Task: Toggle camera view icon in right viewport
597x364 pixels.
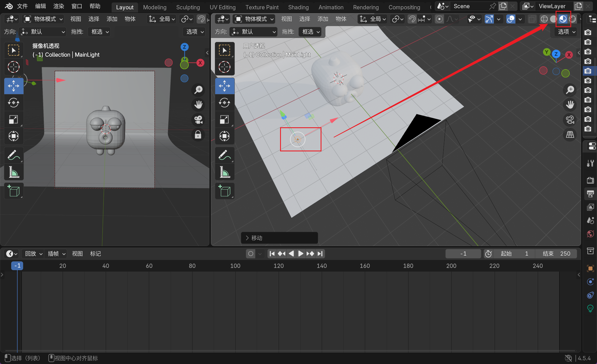Action: pyautogui.click(x=570, y=120)
